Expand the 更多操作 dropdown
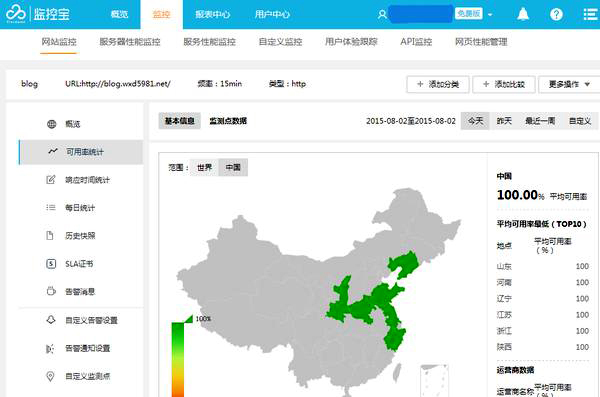 pyautogui.click(x=569, y=84)
